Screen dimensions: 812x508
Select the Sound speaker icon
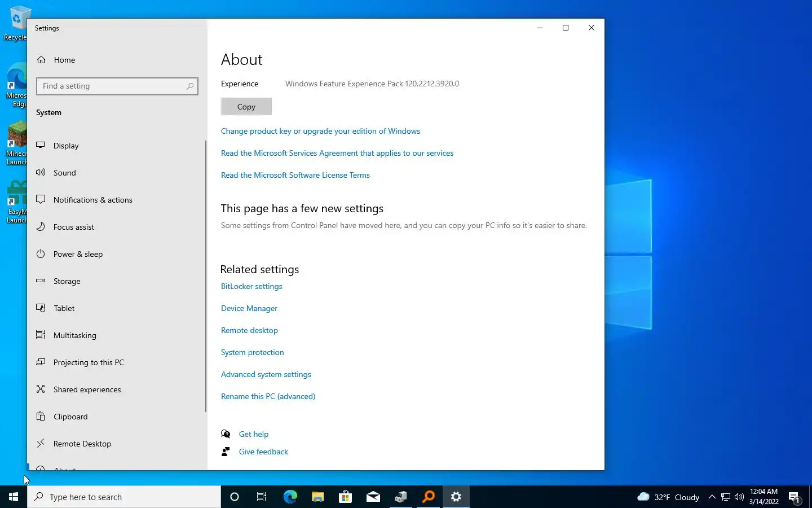pos(41,172)
